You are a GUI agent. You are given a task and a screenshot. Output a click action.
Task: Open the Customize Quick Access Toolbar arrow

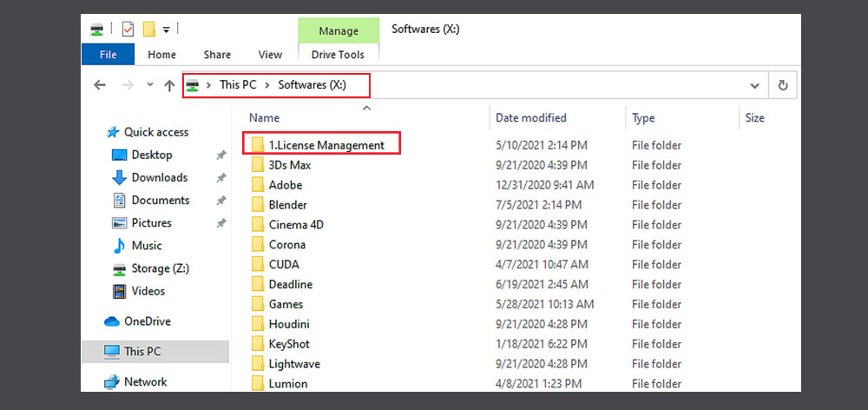(x=166, y=30)
